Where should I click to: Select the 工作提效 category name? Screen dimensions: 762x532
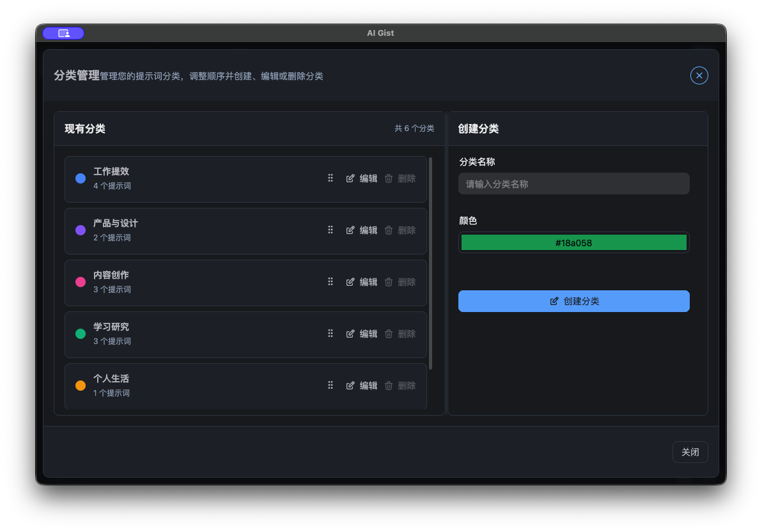(x=111, y=171)
